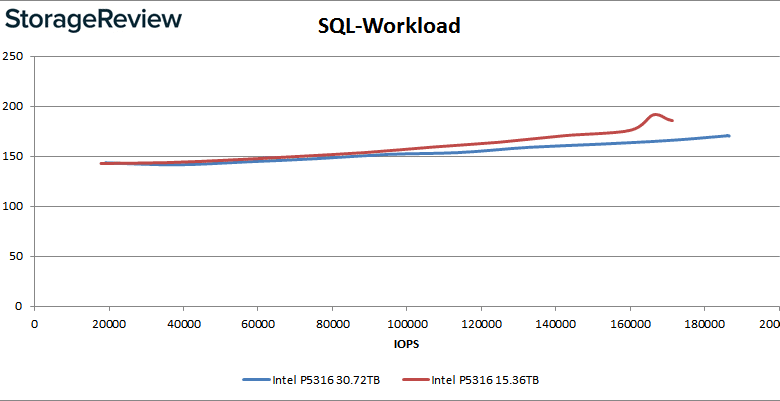Click the 100000 x-axis label
780x401 pixels.
[x=406, y=324]
